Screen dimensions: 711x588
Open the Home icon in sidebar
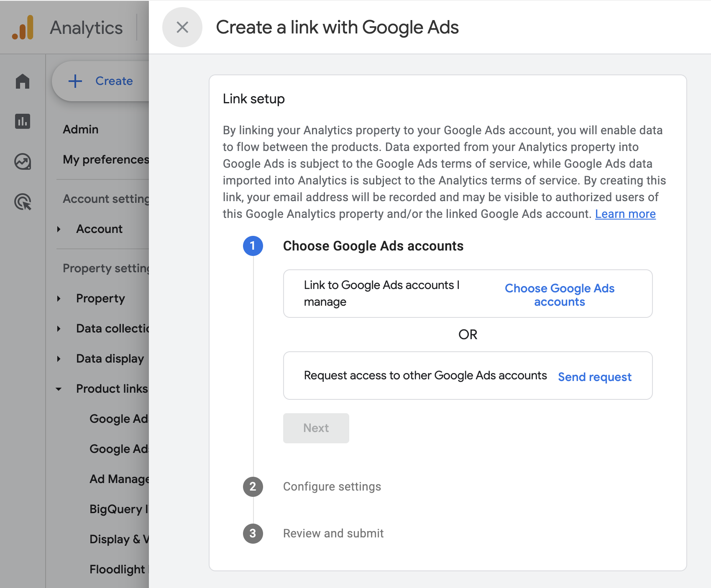(23, 81)
